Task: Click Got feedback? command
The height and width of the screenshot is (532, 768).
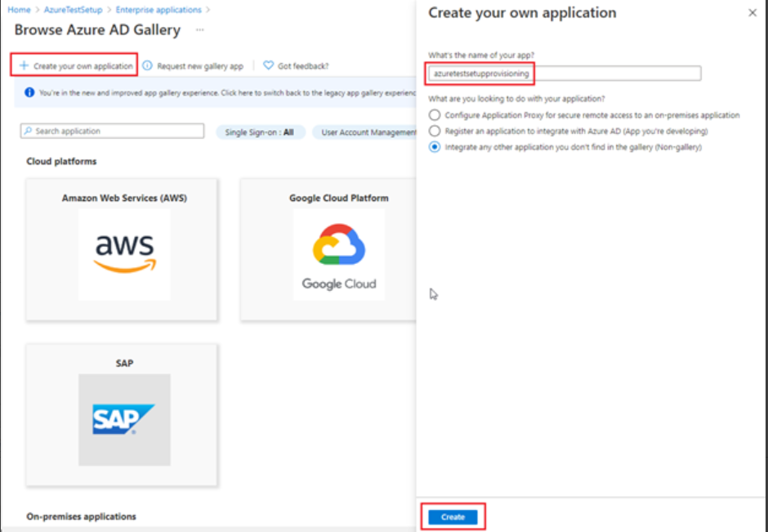Action: tap(296, 65)
